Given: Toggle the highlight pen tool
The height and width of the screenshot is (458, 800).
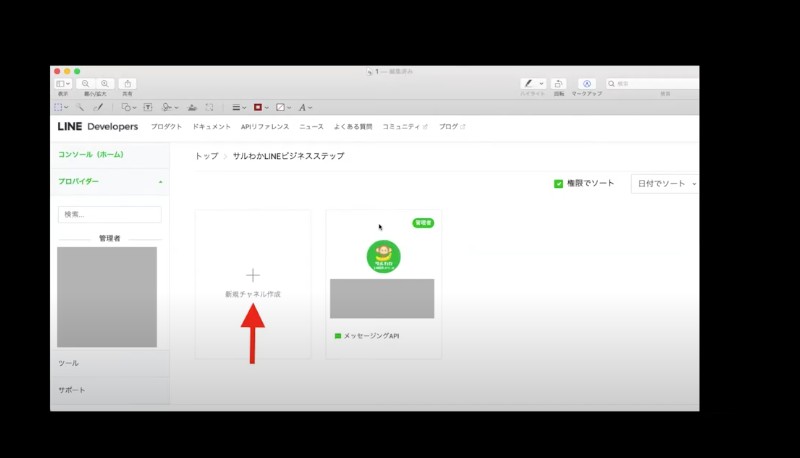Looking at the screenshot, I should coord(529,84).
